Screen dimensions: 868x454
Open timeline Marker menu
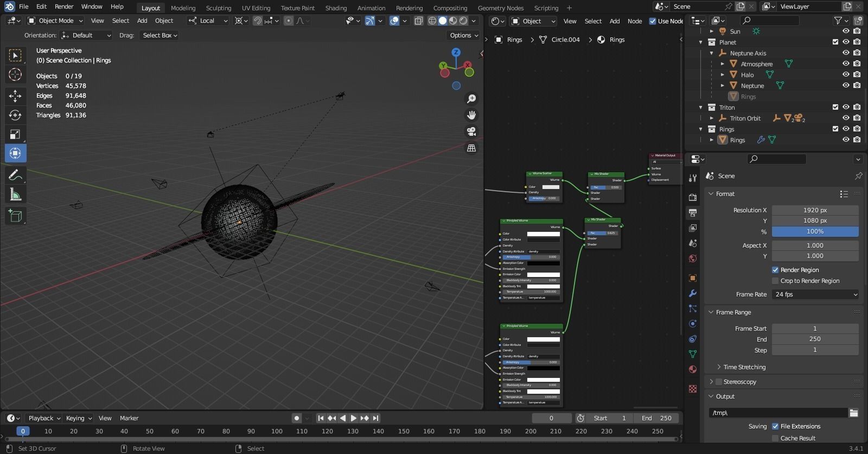tap(129, 418)
